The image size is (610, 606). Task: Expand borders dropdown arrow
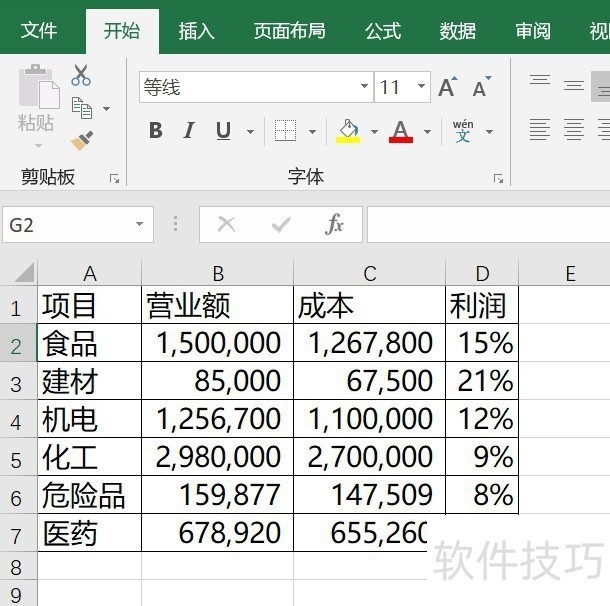pos(312,132)
